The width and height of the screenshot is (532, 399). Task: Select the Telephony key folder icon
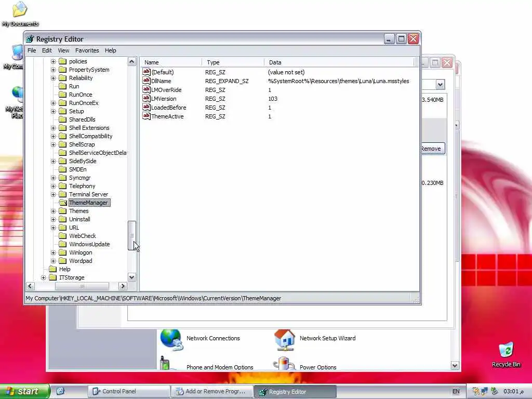pos(62,186)
